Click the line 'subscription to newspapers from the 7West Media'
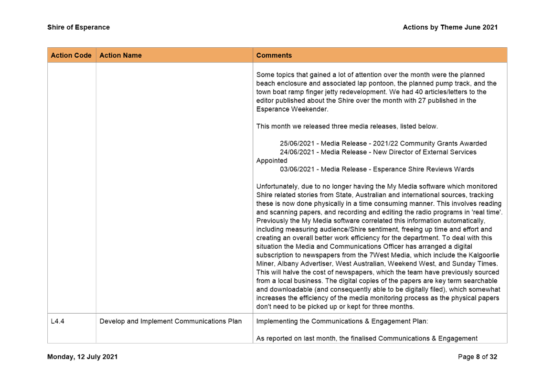Screen dimensions: 554x392 378,255
